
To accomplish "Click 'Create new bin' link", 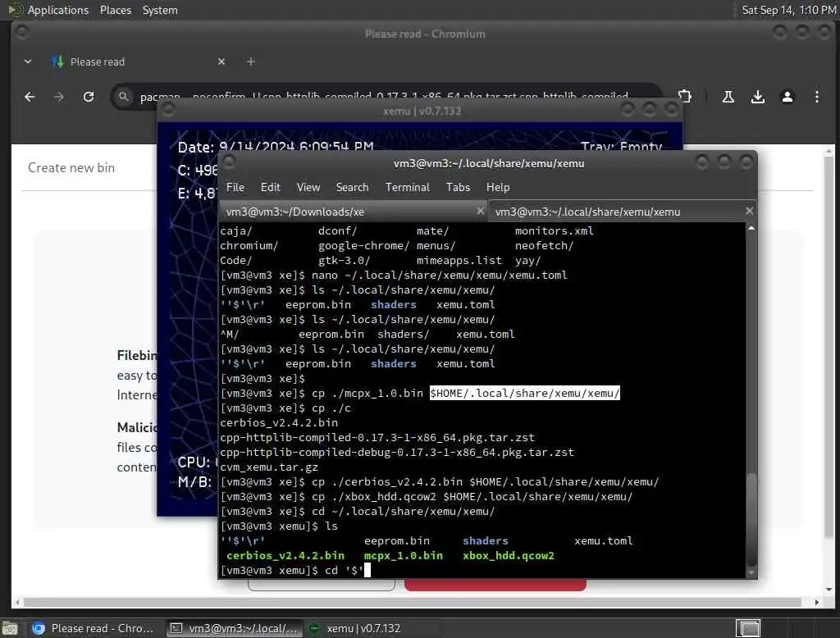I will click(x=71, y=167).
